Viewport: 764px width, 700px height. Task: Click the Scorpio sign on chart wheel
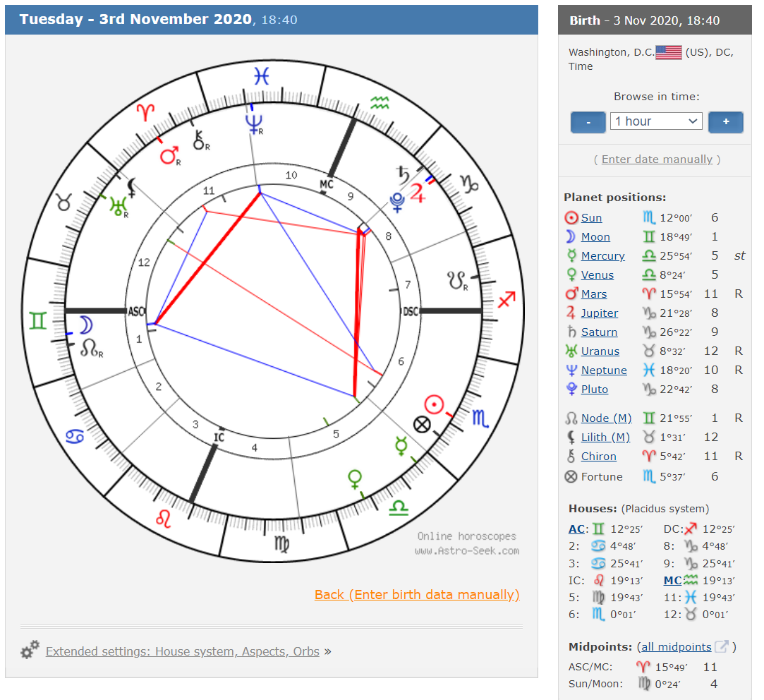pyautogui.click(x=480, y=418)
